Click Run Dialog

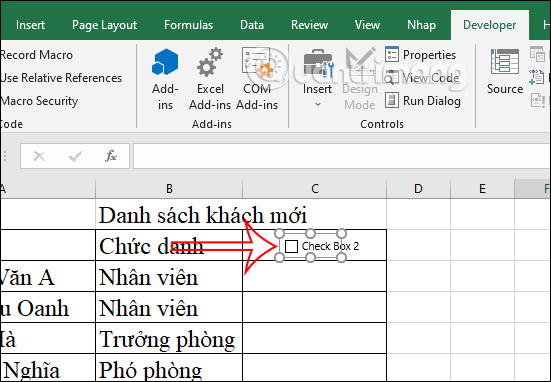click(x=423, y=101)
